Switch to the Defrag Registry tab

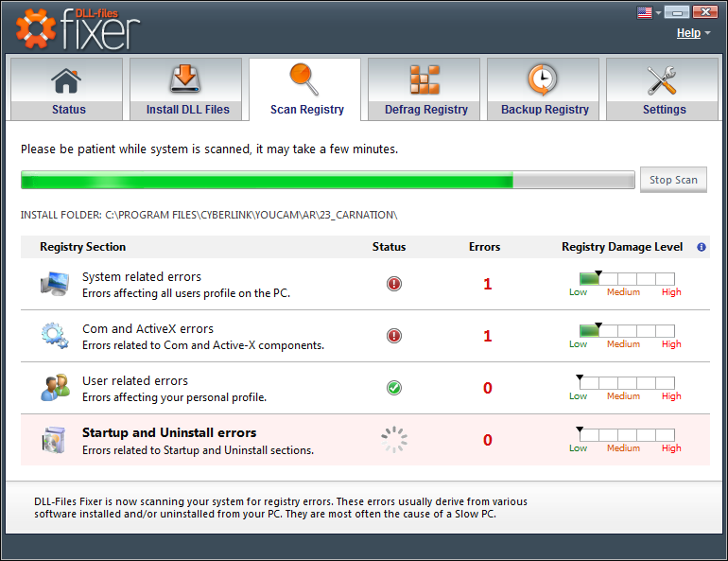pyautogui.click(x=424, y=89)
